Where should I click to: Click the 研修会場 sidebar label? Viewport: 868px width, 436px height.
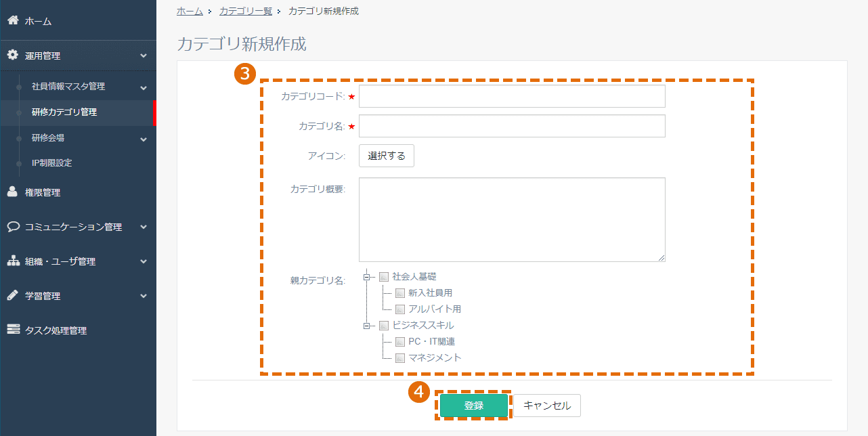[x=48, y=138]
